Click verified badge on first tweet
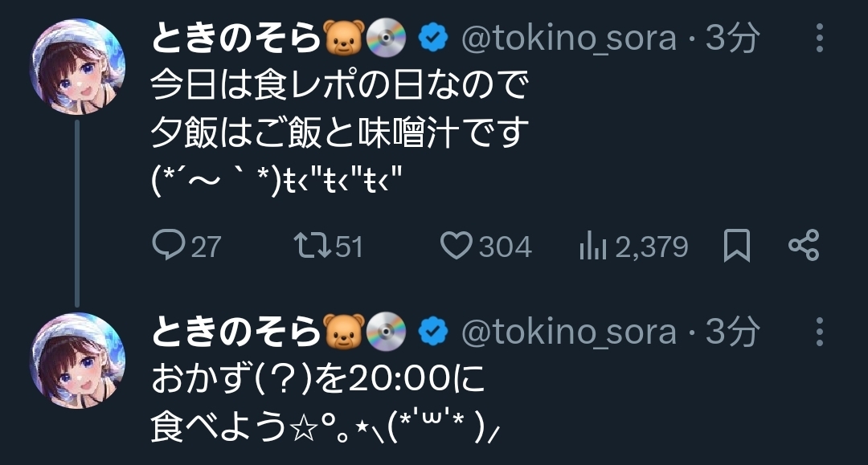868x465 pixels. [x=433, y=38]
